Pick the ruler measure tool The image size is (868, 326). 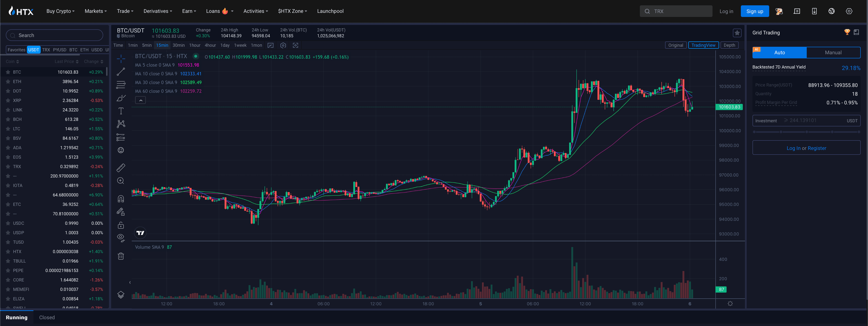tap(121, 168)
